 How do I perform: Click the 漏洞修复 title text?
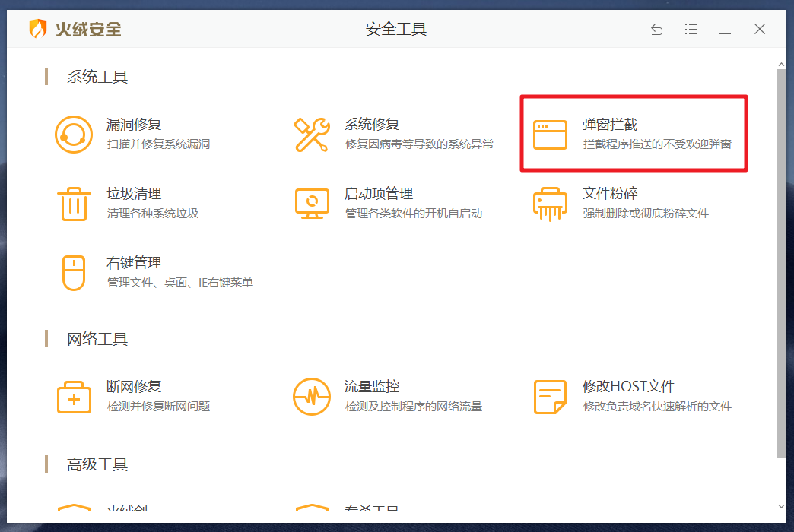tap(134, 124)
